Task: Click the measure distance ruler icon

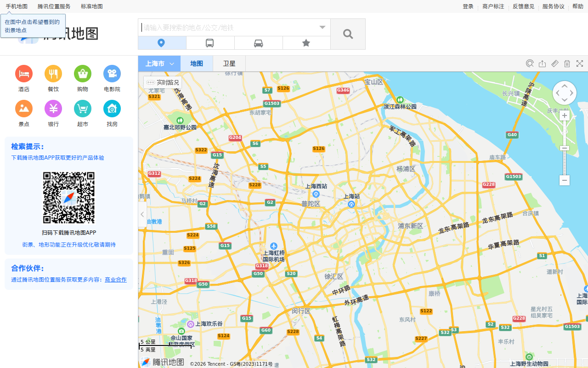Action: 554,63
